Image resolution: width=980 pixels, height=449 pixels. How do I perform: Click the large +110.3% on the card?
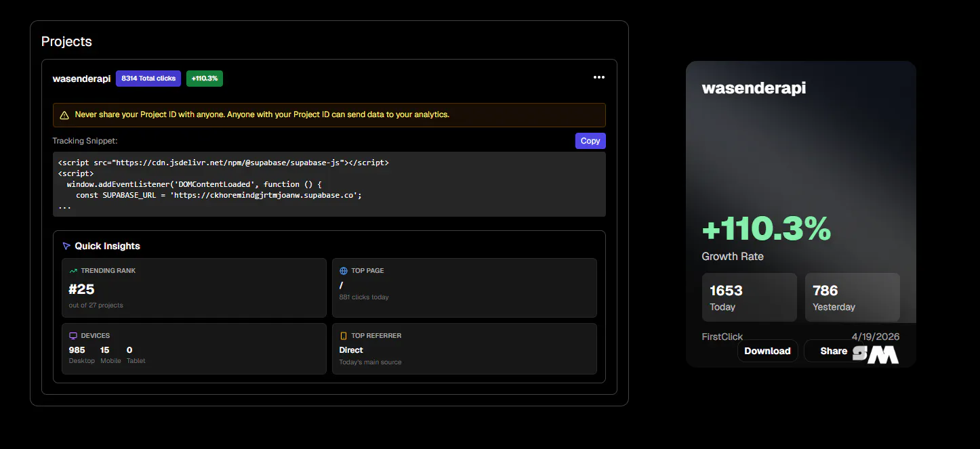coord(767,230)
